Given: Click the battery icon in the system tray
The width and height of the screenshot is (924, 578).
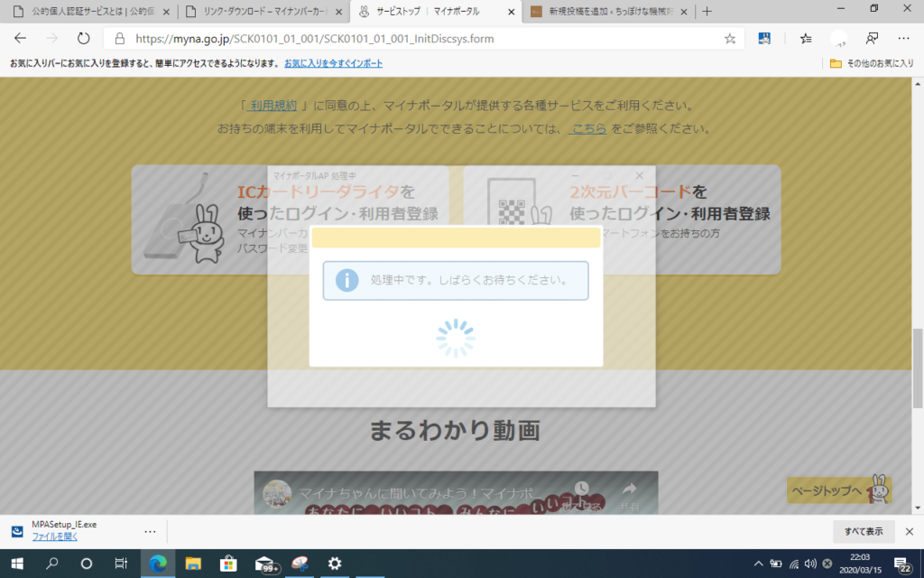Looking at the screenshot, I should (x=776, y=564).
